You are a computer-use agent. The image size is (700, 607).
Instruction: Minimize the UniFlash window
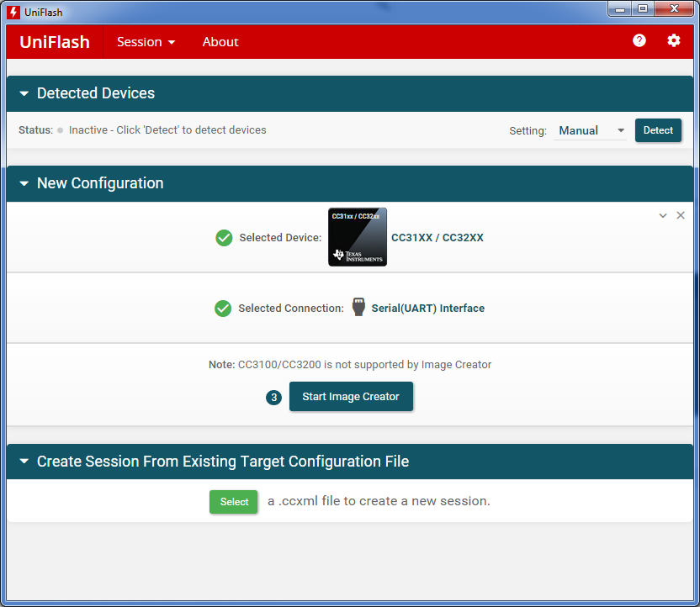[x=619, y=9]
